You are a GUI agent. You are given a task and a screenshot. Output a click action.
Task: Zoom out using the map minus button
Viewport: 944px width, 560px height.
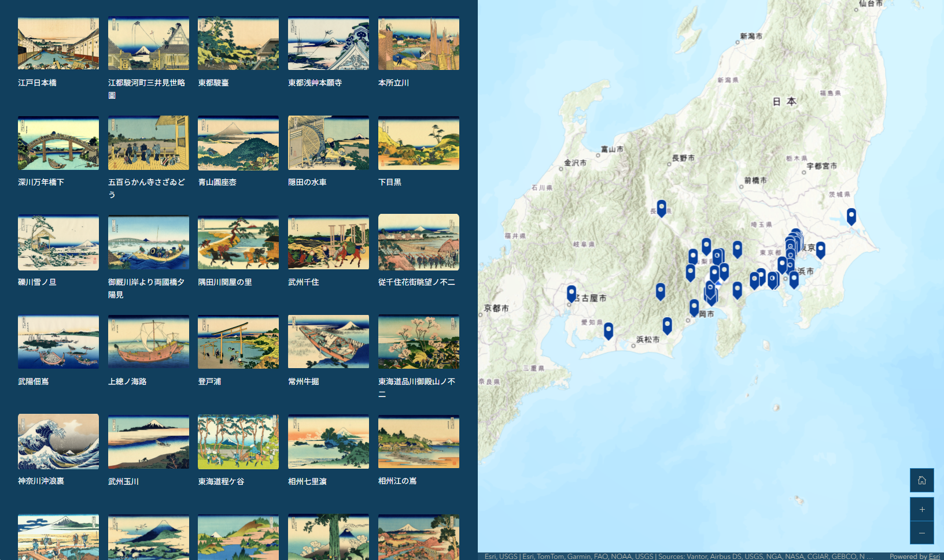click(x=921, y=533)
